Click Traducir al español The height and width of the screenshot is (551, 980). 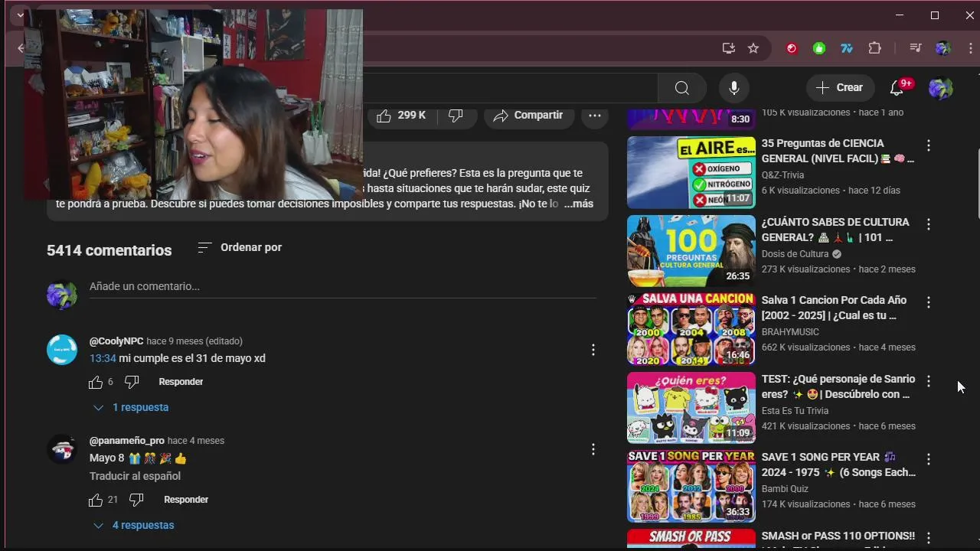[x=135, y=476]
